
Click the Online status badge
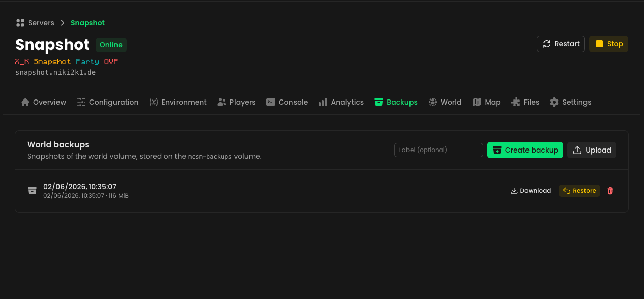click(x=111, y=45)
